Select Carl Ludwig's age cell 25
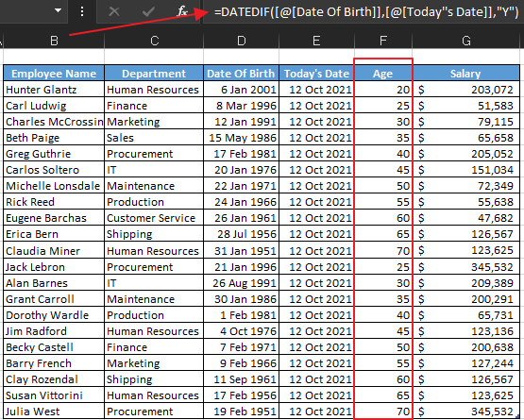This screenshot has height=420, width=524. 383,106
